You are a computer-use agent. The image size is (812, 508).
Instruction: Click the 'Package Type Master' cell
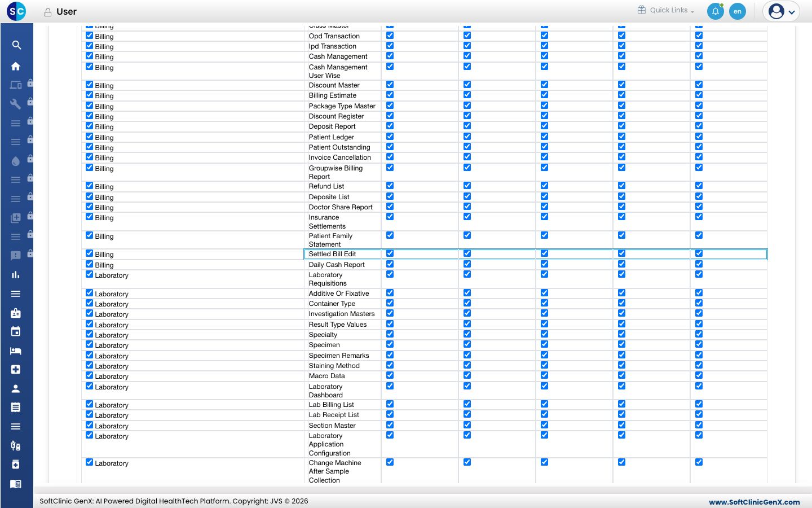coord(342,106)
